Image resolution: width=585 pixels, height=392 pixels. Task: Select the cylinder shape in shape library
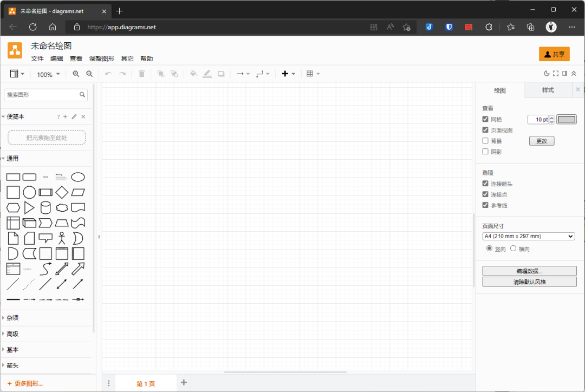tap(45, 208)
